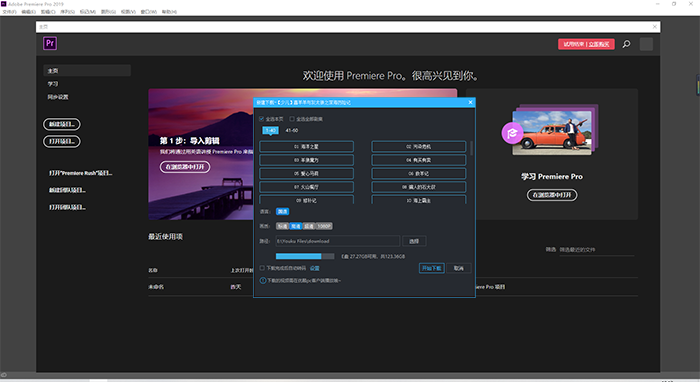This screenshot has height=382, width=700.
Task: Click the user profile avatar square
Action: pos(646,44)
